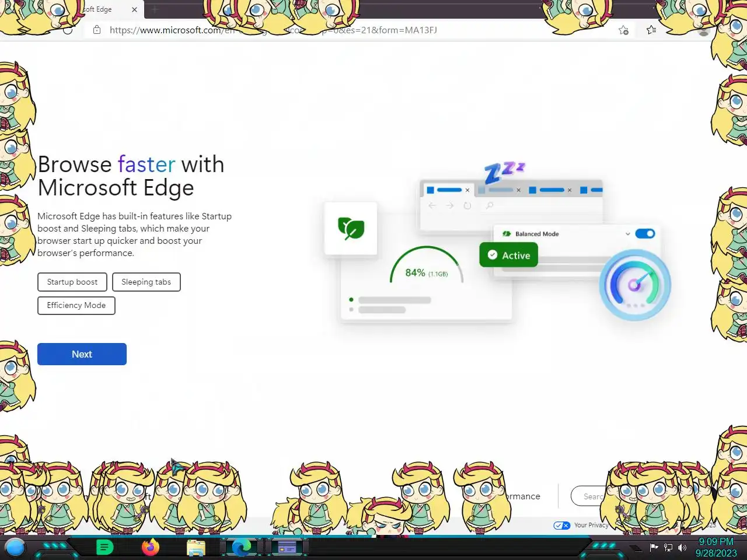Click the Your Privacy choices toggle icon

point(562,525)
